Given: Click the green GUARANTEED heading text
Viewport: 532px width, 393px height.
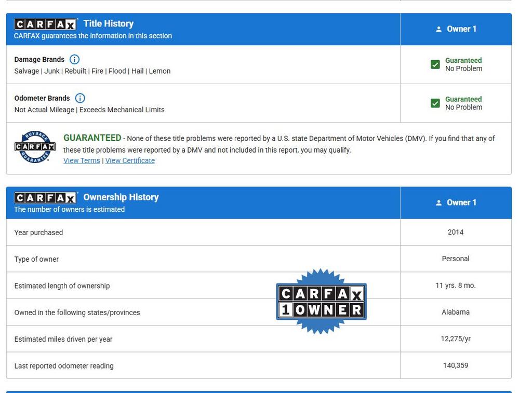Looking at the screenshot, I should pyautogui.click(x=92, y=138).
